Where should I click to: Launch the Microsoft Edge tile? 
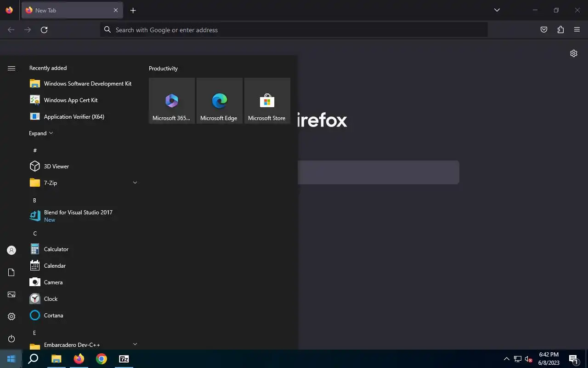click(x=220, y=101)
